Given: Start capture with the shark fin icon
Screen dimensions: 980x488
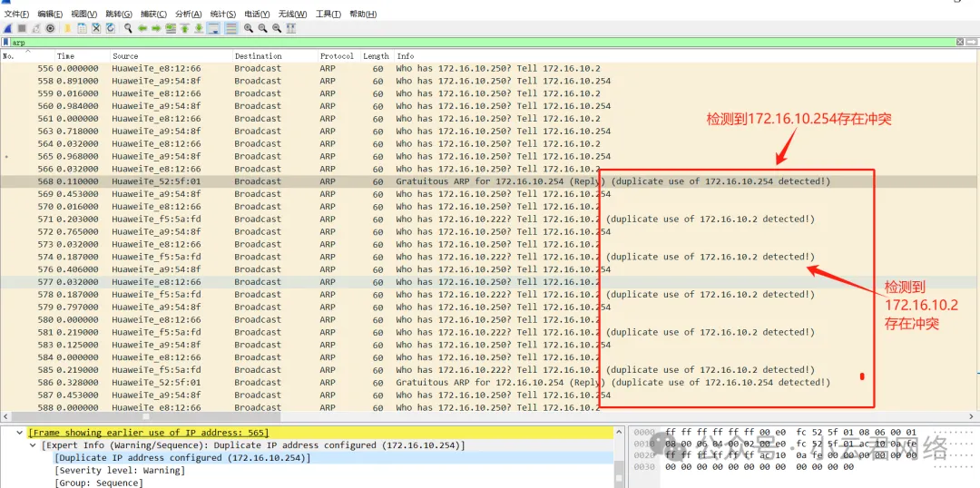Looking at the screenshot, I should 7,28.
